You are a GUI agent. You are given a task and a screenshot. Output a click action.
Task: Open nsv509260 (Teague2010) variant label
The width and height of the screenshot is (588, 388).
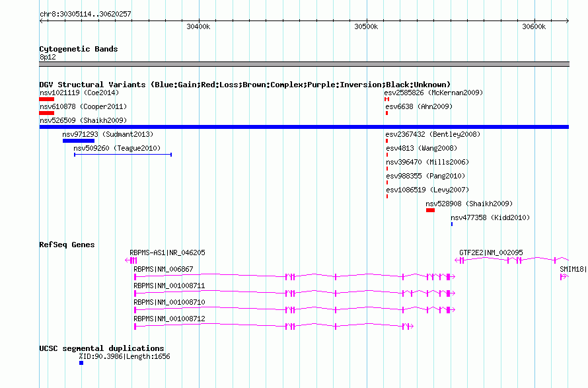point(117,148)
